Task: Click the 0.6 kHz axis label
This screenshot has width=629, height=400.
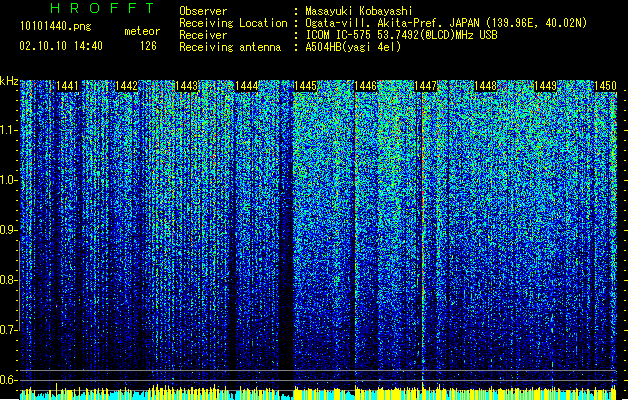Action: click(x=9, y=380)
